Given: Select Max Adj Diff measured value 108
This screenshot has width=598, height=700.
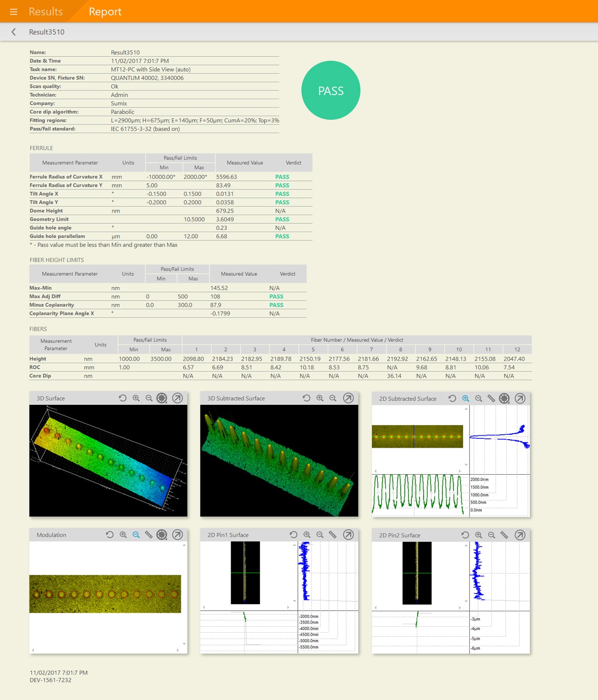Looking at the screenshot, I should [215, 297].
